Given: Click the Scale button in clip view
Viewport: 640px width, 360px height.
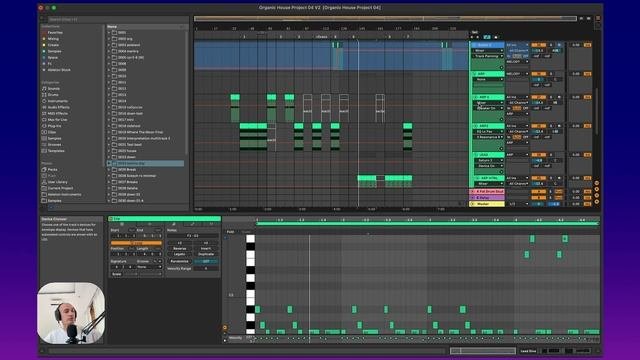Looking at the screenshot, I should click(x=116, y=274).
